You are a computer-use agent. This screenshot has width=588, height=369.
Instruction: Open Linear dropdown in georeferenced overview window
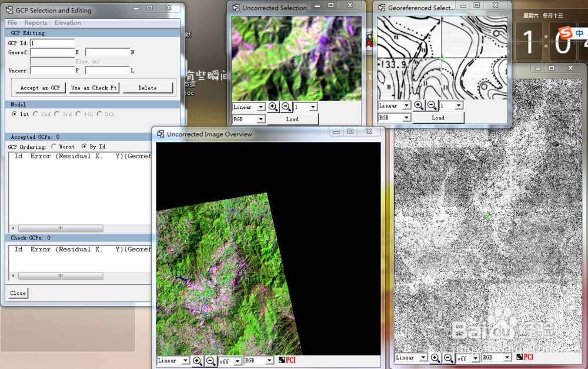coord(423,357)
